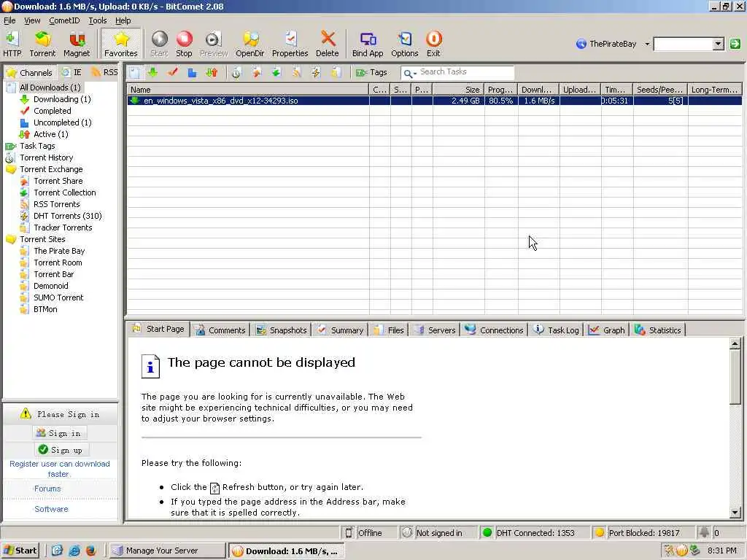Open task Properties from toolbar
Image resolution: width=747 pixels, height=560 pixels.
coord(290,43)
